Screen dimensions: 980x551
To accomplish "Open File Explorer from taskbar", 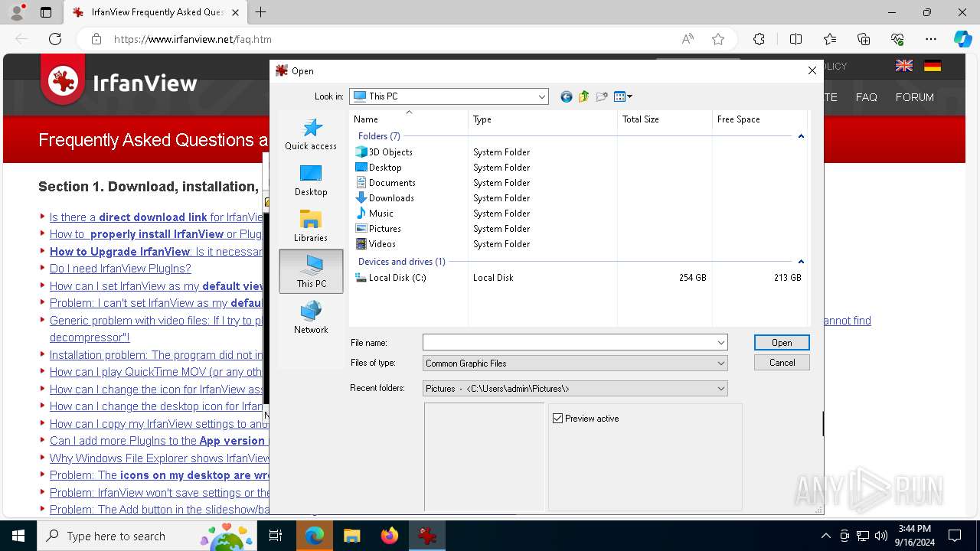I will [x=352, y=536].
